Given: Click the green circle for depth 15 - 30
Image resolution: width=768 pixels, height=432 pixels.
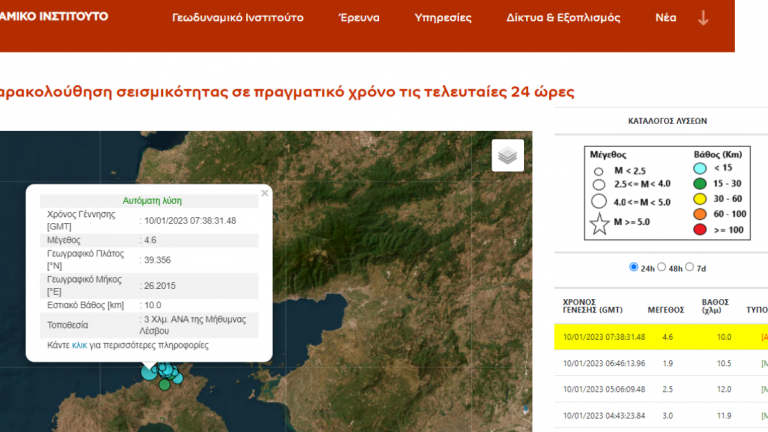Looking at the screenshot, I should click(x=700, y=184).
